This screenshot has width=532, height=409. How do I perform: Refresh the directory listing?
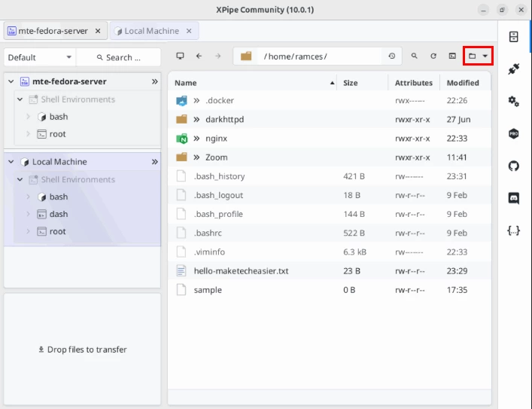(433, 56)
